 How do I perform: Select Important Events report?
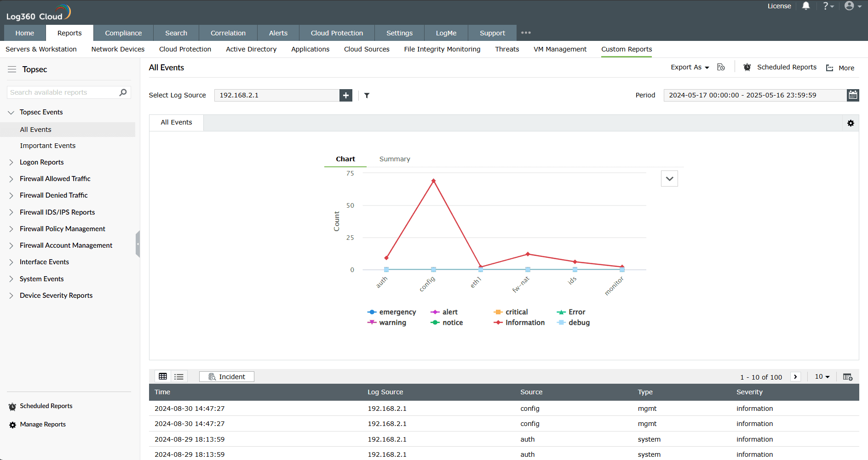tap(48, 146)
